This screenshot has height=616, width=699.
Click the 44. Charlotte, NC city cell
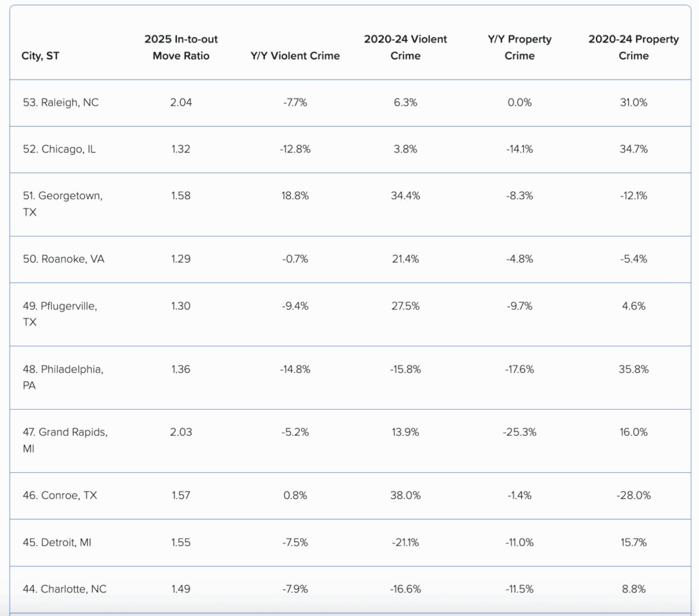65,589
